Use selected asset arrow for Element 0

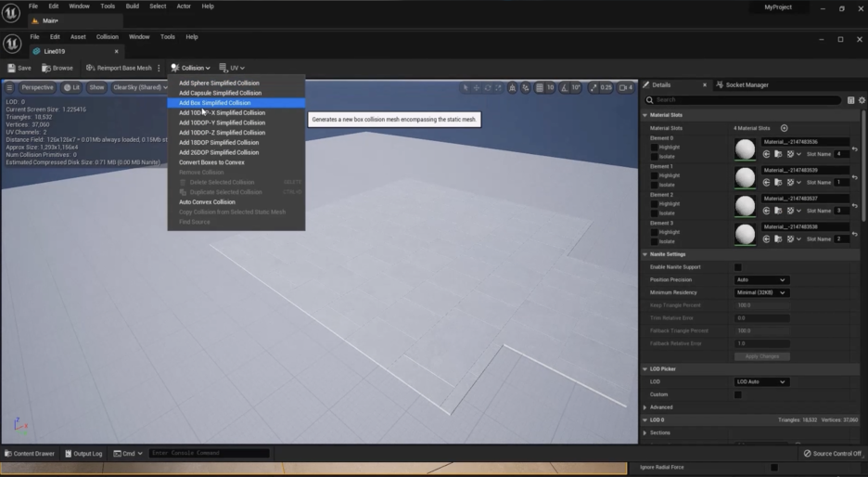tap(766, 154)
